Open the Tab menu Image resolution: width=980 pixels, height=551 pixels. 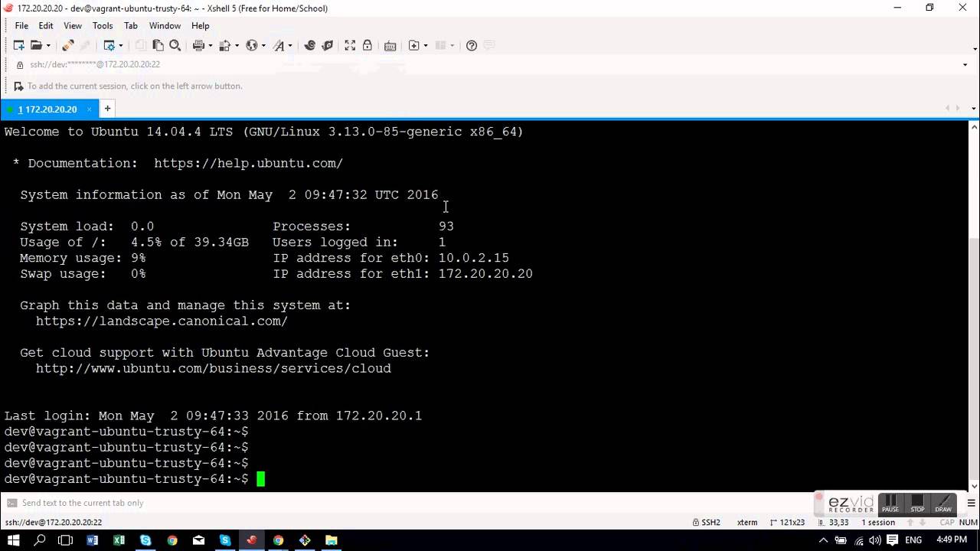click(131, 25)
